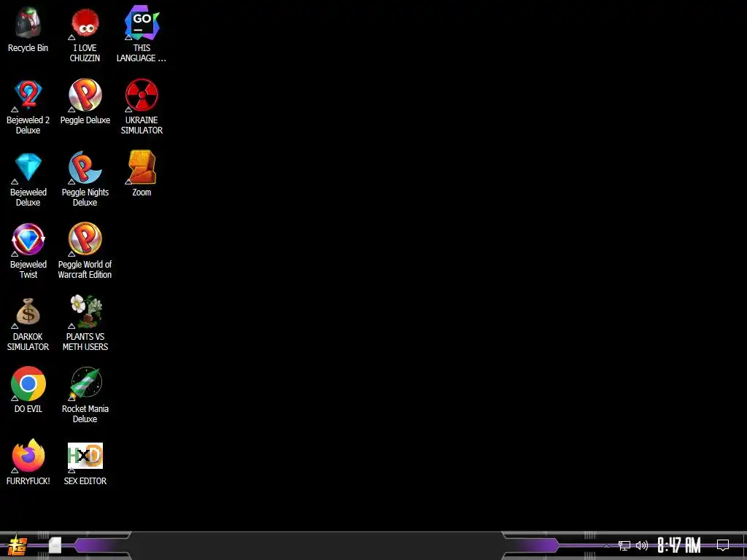Select the DARKOK SIMULATOR money bag icon

pos(28,312)
